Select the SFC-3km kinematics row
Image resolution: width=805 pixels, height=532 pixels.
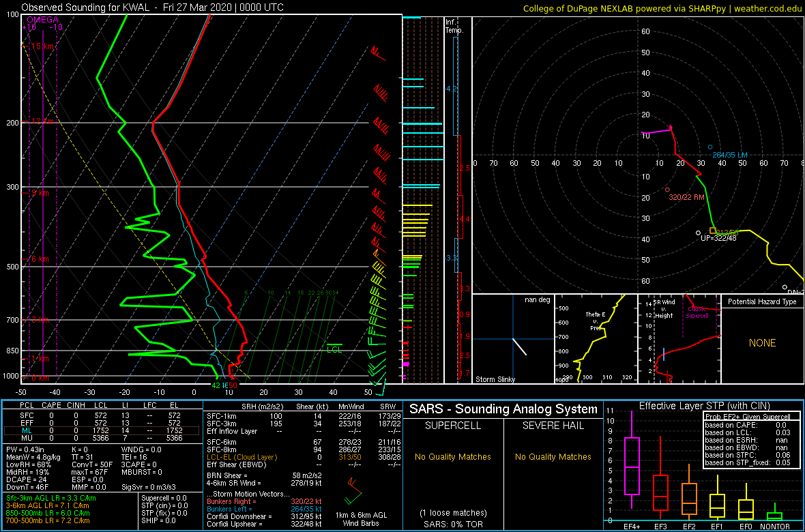pyautogui.click(x=304, y=423)
